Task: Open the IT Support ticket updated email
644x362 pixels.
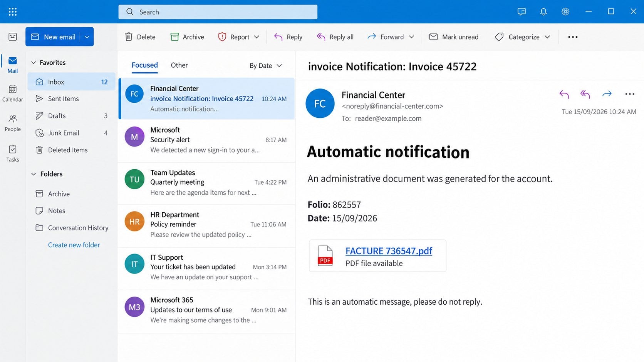Action: pyautogui.click(x=207, y=269)
